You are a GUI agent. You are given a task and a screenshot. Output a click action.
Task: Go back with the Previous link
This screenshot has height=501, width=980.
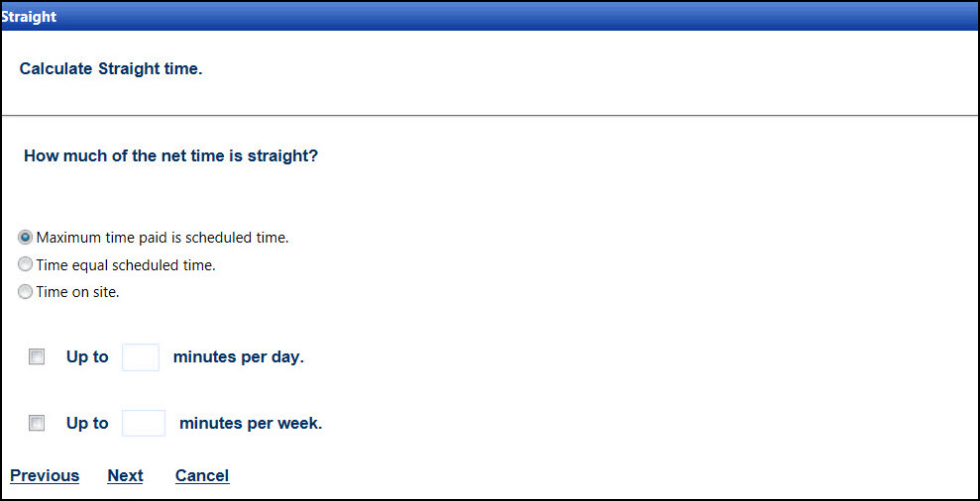(x=45, y=476)
